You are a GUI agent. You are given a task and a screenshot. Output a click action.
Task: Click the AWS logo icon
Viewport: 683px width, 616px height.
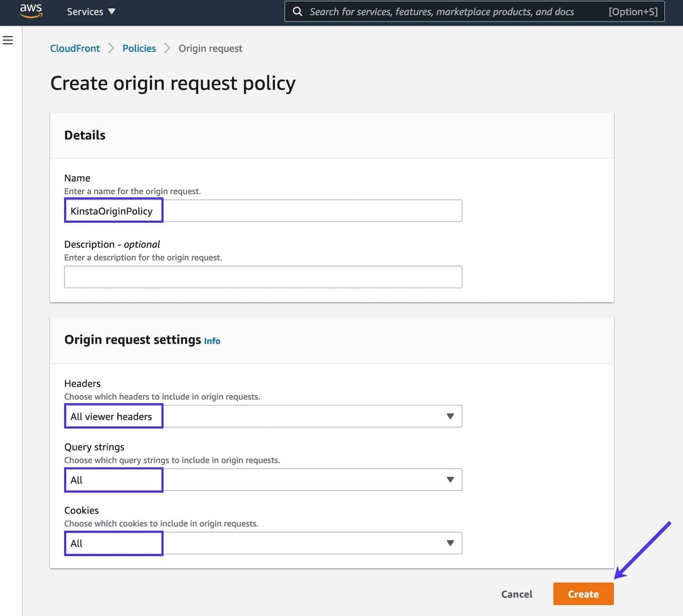pos(31,11)
